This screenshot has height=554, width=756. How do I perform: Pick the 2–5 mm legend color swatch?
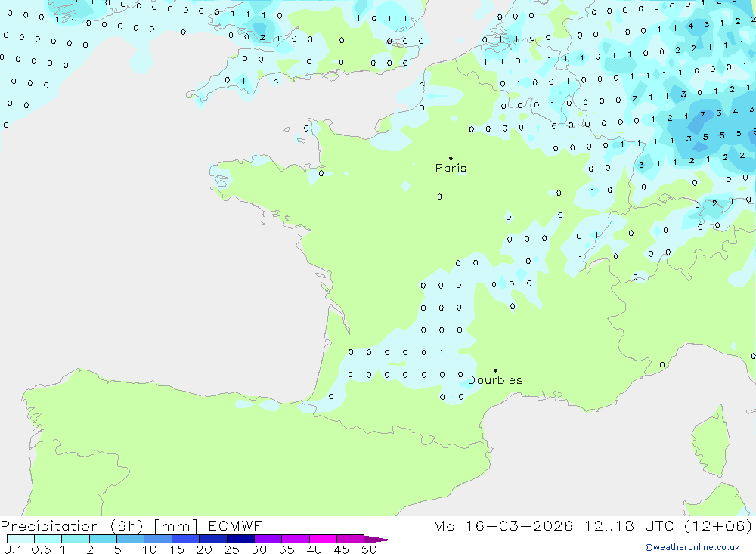103,539
